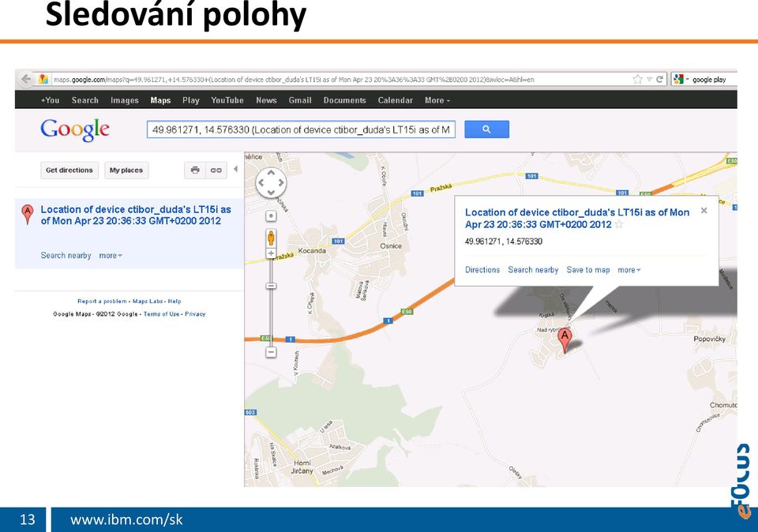Click the Osnice label on the map
The width and height of the screenshot is (758, 532).
pos(391,246)
